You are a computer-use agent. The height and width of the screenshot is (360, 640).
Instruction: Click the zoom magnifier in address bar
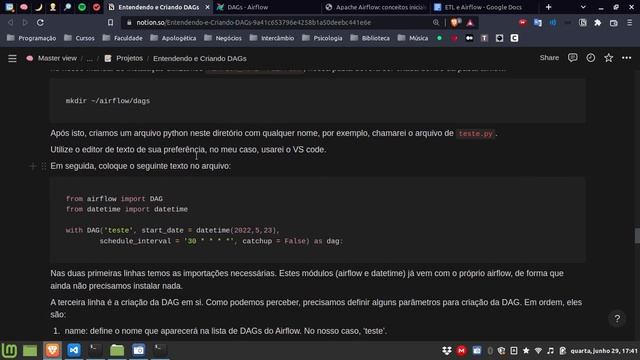tap(436, 23)
